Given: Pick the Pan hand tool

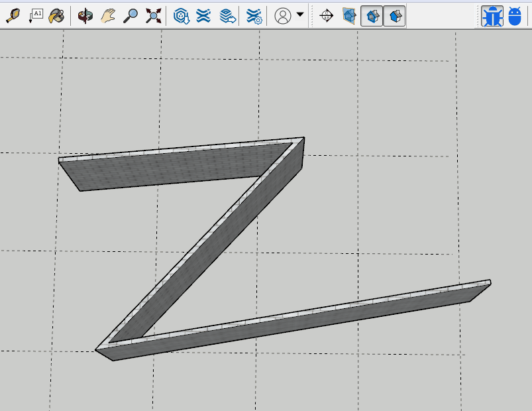Looking at the screenshot, I should (x=108, y=16).
